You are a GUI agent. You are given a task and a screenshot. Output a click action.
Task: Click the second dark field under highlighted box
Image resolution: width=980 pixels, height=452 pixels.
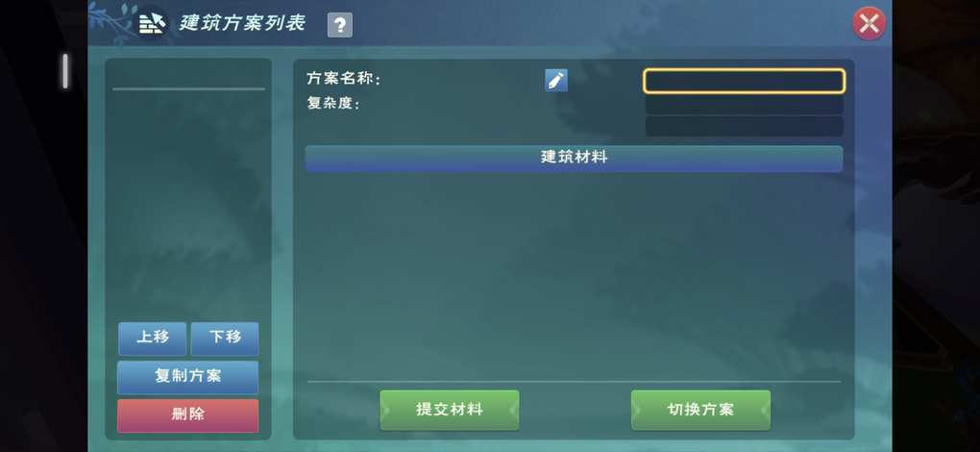(745, 105)
